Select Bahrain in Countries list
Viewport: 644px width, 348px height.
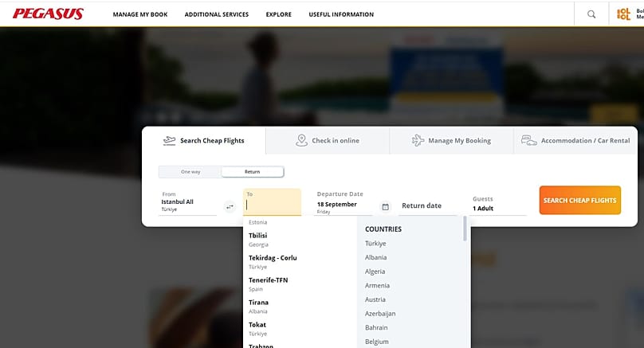(x=376, y=327)
